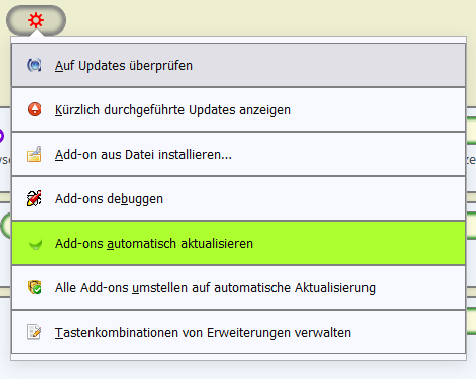Click the shield icon beside Alle Add-ons umstellen

35,287
